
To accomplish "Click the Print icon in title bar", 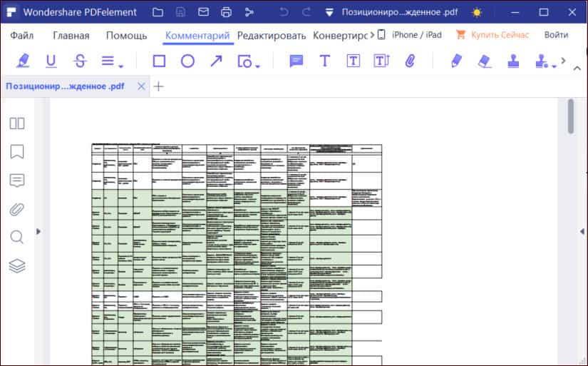I will click(x=226, y=12).
